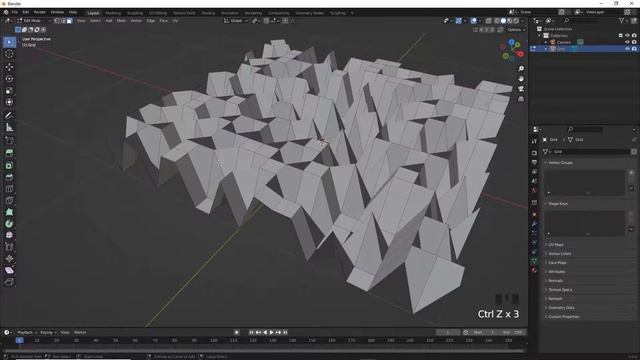Image resolution: width=640 pixels, height=360 pixels.
Task: Switch to the UV Editing workspace tab
Action: point(158,13)
